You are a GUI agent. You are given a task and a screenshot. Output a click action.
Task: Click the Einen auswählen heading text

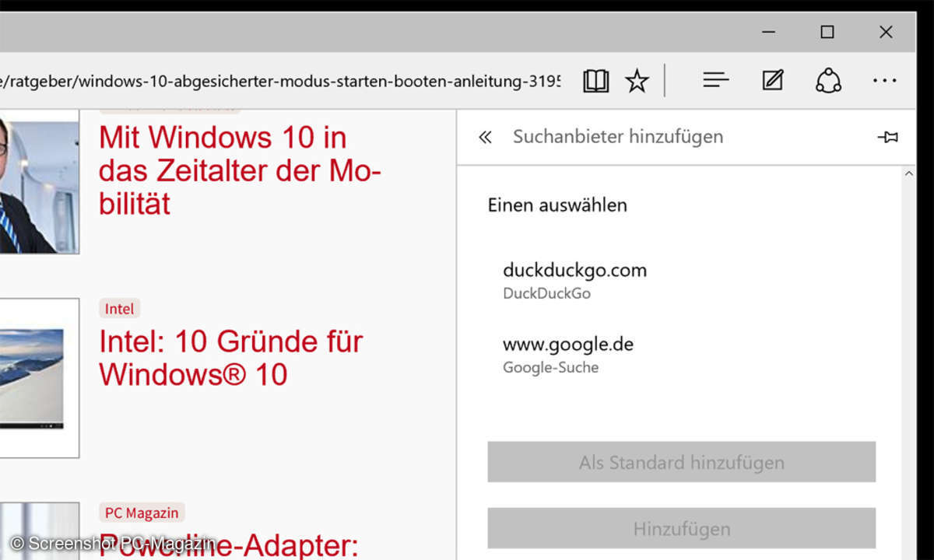[x=557, y=205]
